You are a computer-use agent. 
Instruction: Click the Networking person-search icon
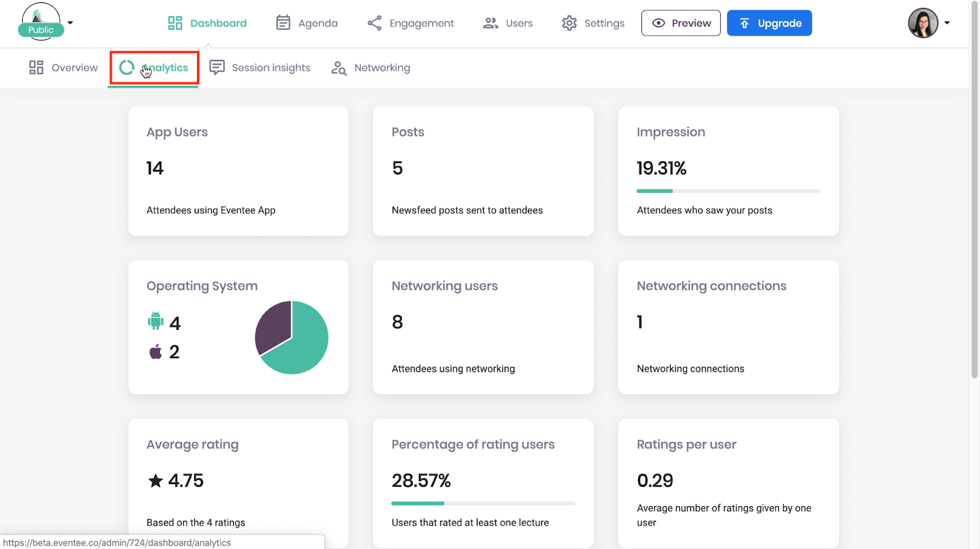point(339,68)
